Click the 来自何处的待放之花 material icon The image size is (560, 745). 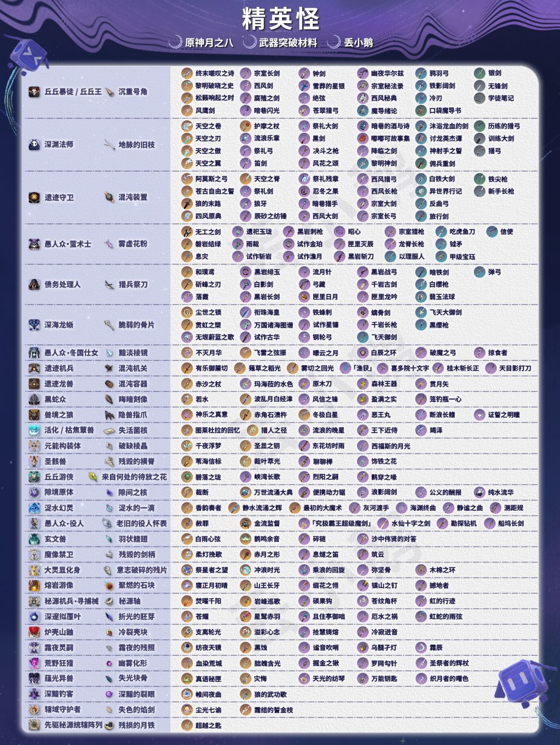[x=93, y=476]
